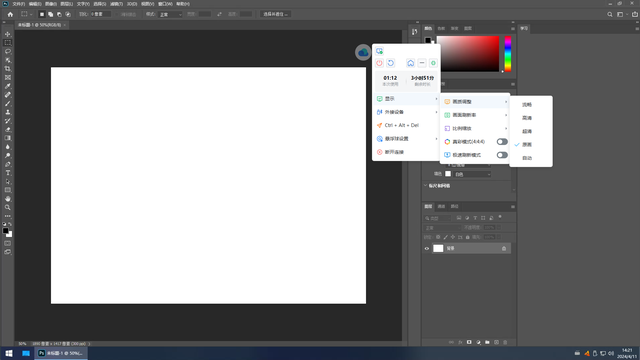Screen dimensions: 640x360
Task: Select the Brush tool
Action: click(8, 103)
